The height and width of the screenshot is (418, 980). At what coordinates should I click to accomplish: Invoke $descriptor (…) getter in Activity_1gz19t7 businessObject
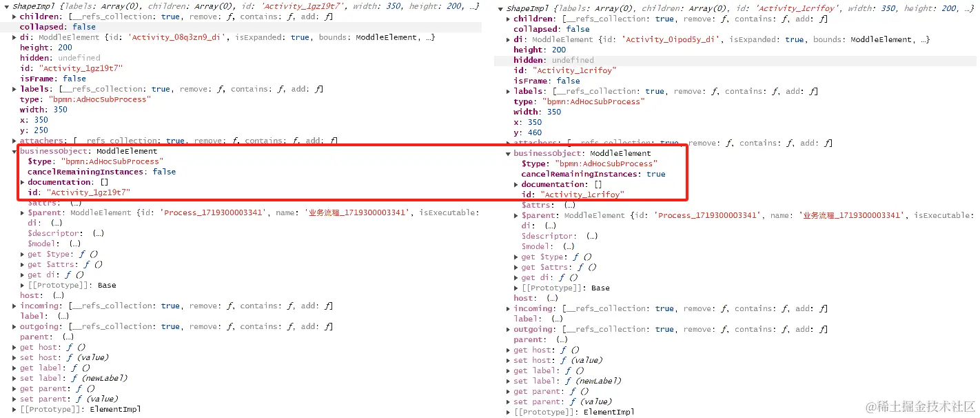tap(98, 234)
